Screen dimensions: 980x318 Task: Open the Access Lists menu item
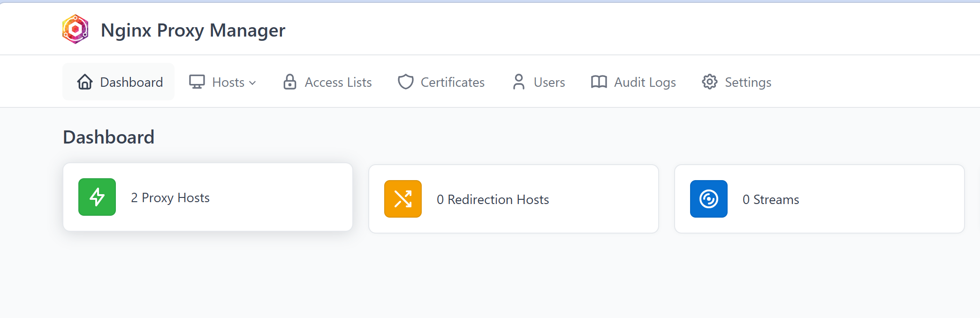[338, 82]
